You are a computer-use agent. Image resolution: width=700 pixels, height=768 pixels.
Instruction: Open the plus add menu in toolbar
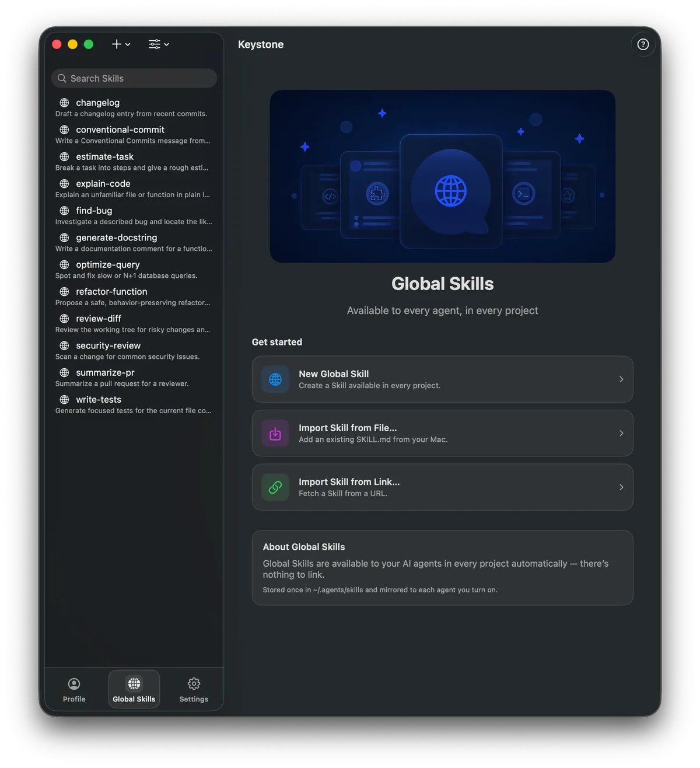[x=121, y=44]
